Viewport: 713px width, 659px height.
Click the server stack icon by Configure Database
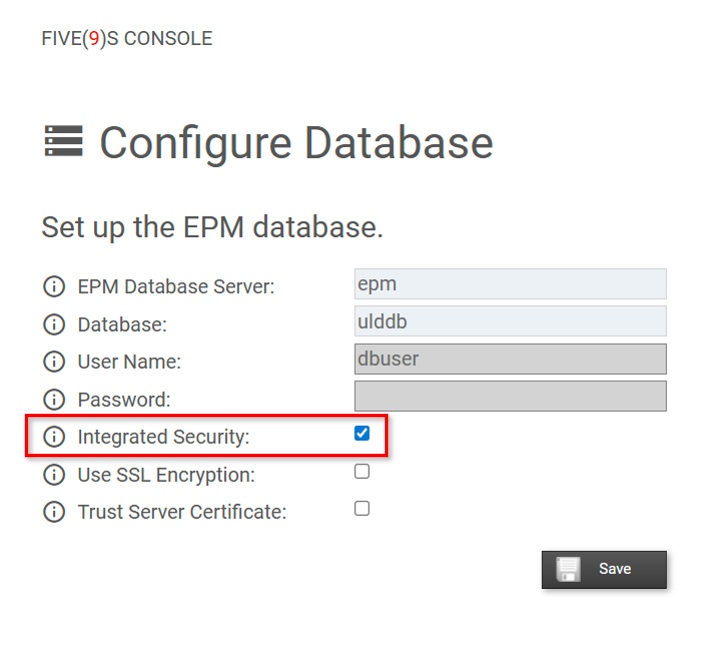[64, 141]
